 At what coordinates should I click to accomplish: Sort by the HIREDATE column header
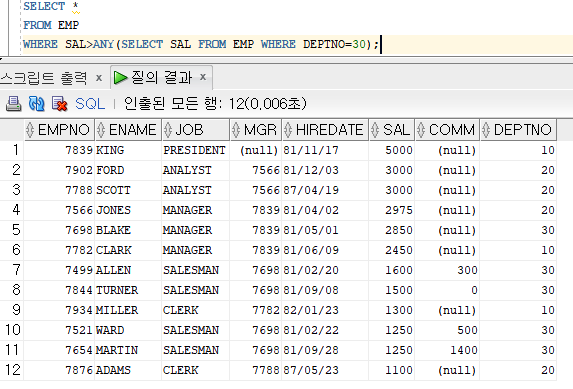325,130
